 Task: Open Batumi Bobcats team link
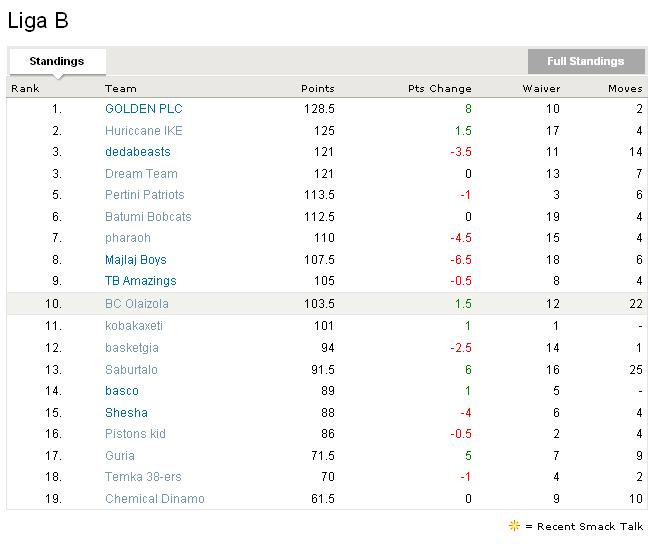pyautogui.click(x=147, y=217)
